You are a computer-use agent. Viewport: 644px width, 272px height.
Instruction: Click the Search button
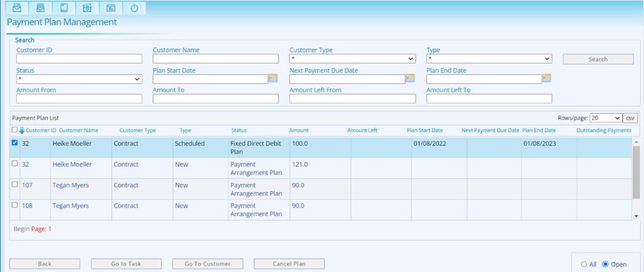598,59
